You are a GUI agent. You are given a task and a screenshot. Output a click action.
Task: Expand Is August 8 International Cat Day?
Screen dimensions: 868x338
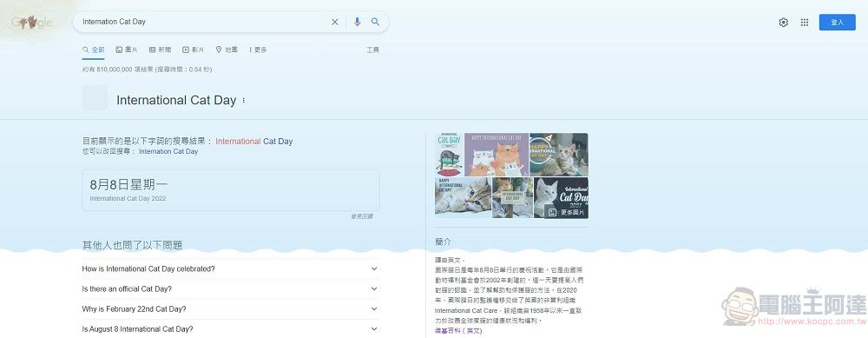click(231, 329)
